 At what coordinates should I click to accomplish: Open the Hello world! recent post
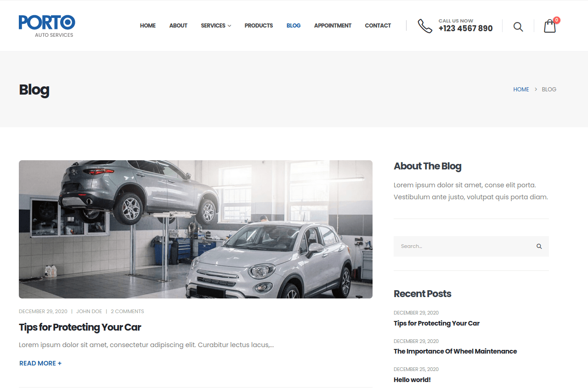pyautogui.click(x=412, y=380)
